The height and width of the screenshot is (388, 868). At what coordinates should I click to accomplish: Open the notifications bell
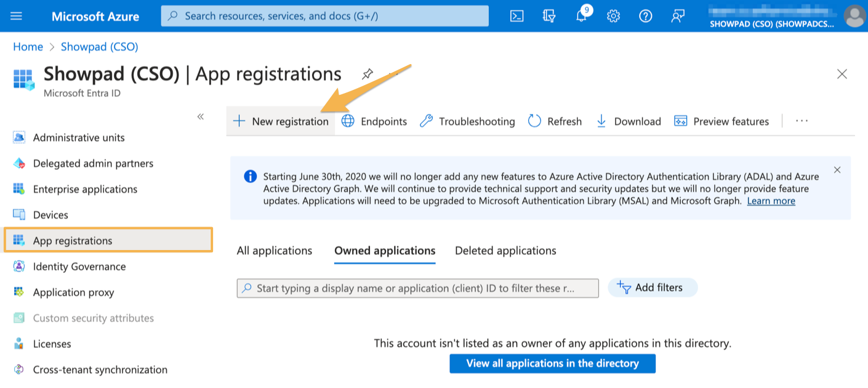(582, 15)
